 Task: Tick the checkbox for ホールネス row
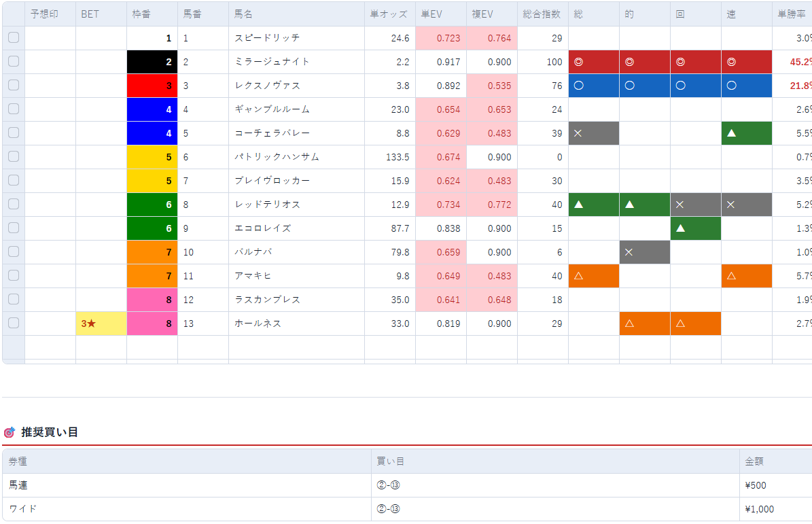(x=14, y=323)
